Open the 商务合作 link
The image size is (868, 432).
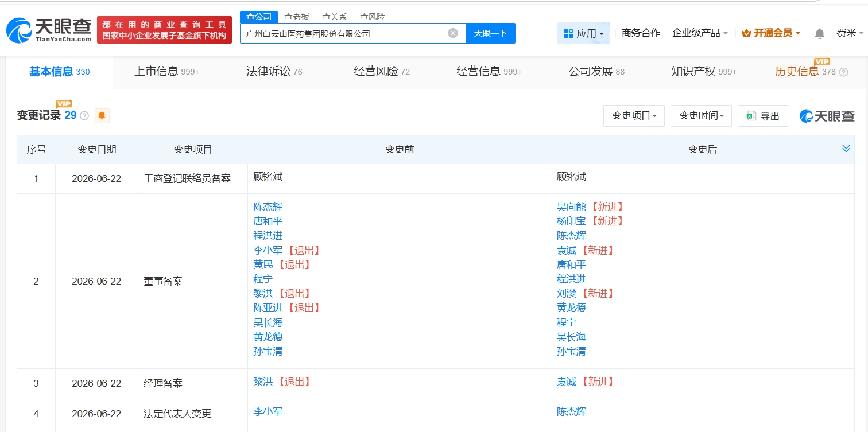641,33
